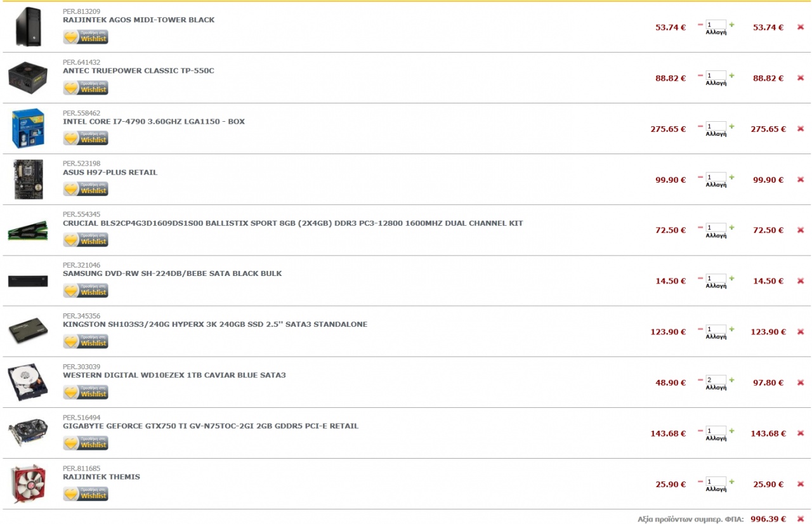
Task: Decrease Antec TruePower quantity with minus
Action: 700,75
